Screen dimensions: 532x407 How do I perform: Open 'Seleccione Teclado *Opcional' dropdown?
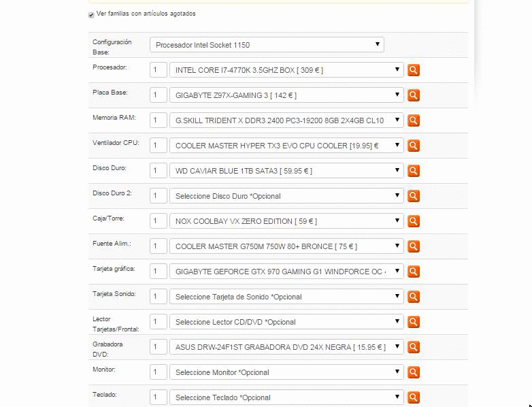click(x=286, y=397)
